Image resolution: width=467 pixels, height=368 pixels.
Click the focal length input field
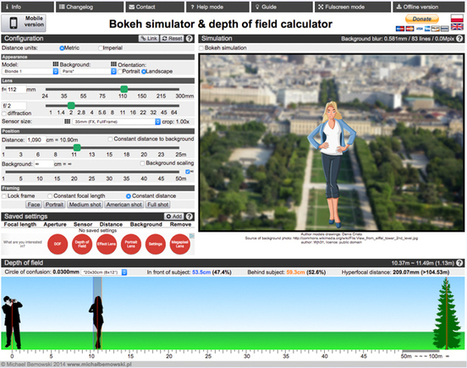(17, 89)
